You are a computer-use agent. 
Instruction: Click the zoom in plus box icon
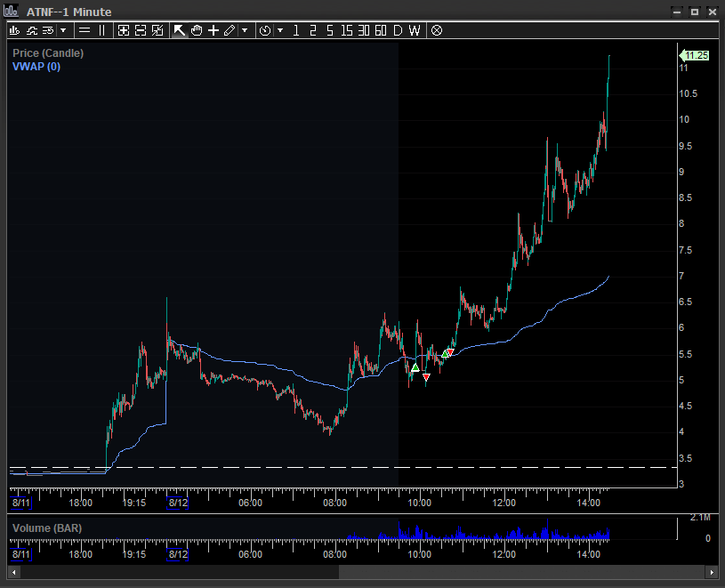[124, 30]
